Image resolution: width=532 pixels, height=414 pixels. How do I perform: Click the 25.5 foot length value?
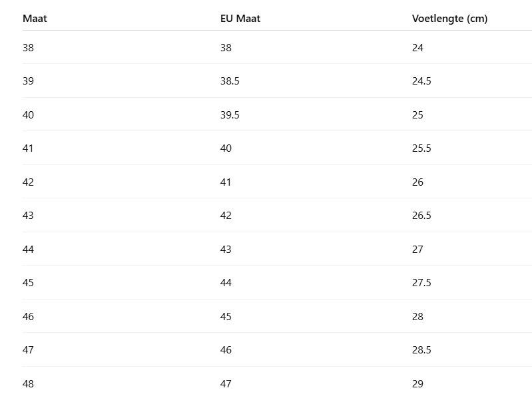[421, 148]
